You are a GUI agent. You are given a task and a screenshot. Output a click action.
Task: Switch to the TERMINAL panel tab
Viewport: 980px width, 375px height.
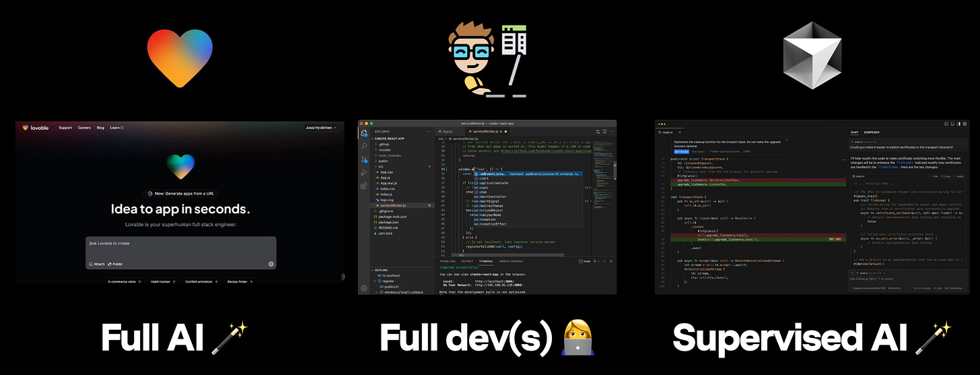(x=486, y=261)
